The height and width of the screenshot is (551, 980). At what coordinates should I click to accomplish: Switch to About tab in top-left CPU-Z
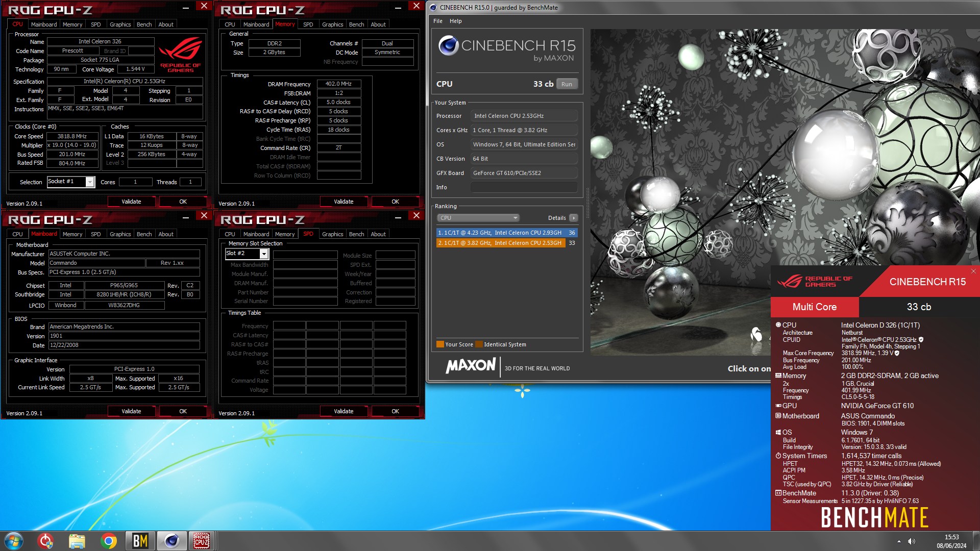(x=166, y=24)
